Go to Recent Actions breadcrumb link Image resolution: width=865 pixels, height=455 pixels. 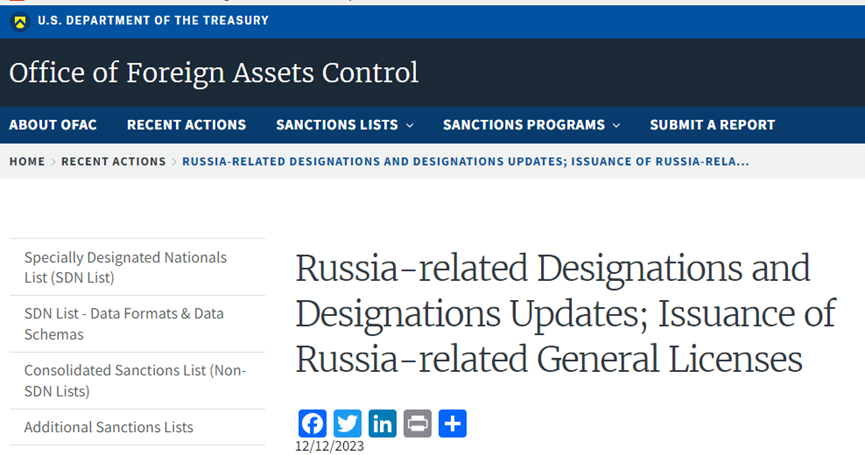click(x=114, y=162)
